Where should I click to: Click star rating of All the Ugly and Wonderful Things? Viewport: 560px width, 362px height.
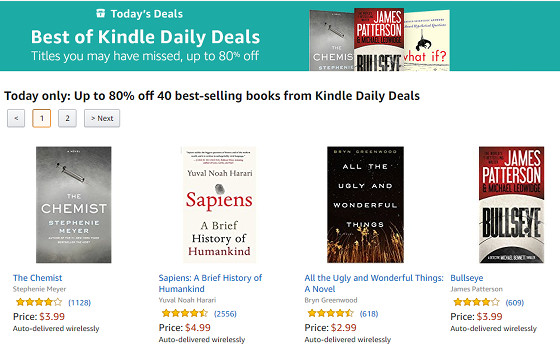pos(330,313)
